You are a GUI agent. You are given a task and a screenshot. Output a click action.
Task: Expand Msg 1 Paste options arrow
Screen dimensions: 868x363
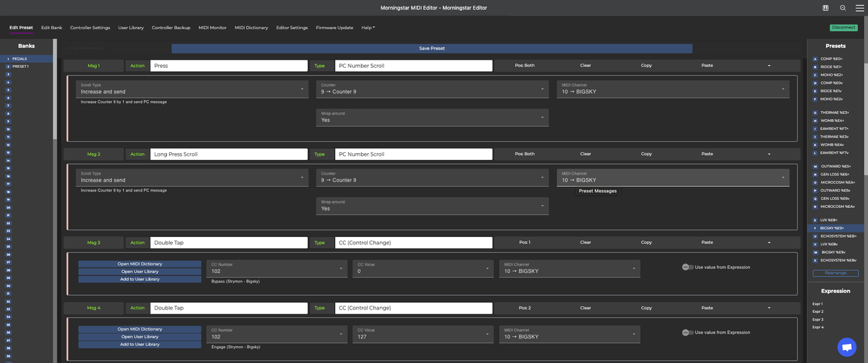click(769, 66)
